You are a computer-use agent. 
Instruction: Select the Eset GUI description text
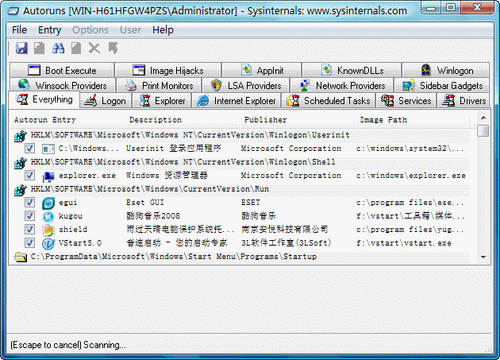pyautogui.click(x=145, y=203)
